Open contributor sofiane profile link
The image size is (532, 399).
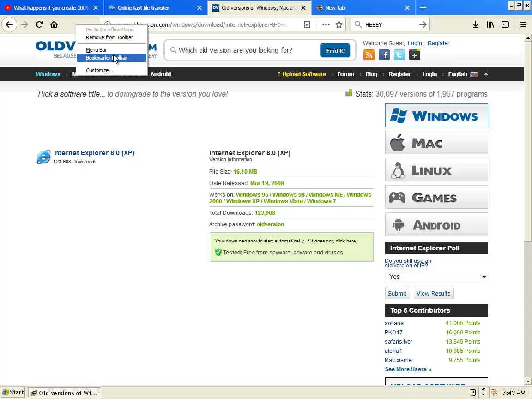click(394, 323)
